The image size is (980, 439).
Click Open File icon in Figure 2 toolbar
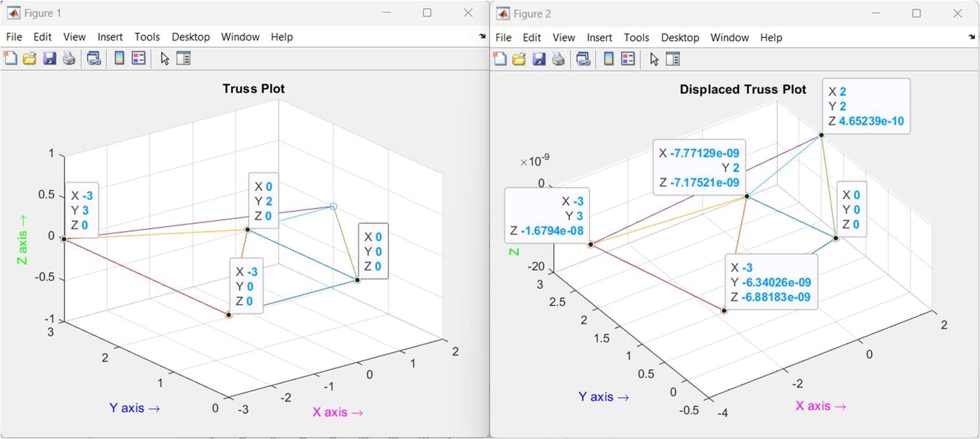click(519, 59)
